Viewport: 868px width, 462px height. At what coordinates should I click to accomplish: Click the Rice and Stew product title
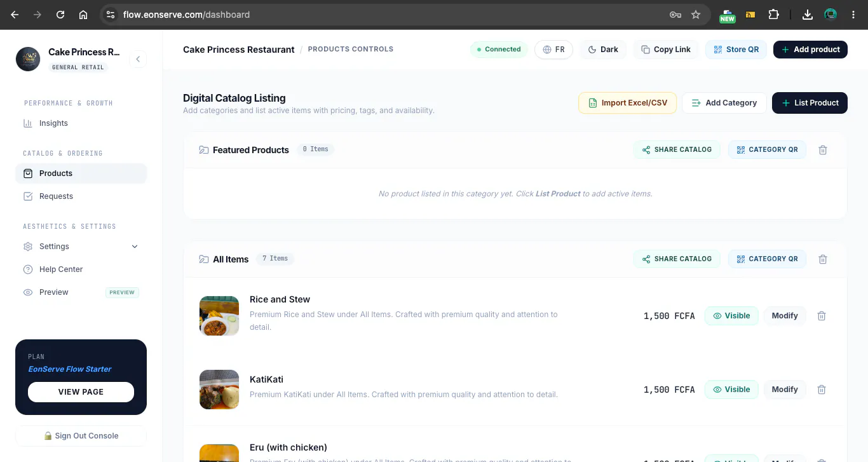pos(280,299)
